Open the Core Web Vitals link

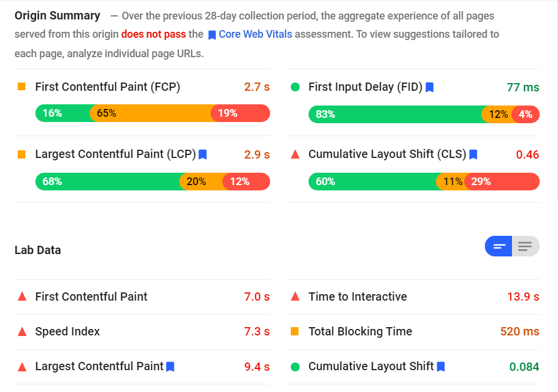(x=255, y=34)
